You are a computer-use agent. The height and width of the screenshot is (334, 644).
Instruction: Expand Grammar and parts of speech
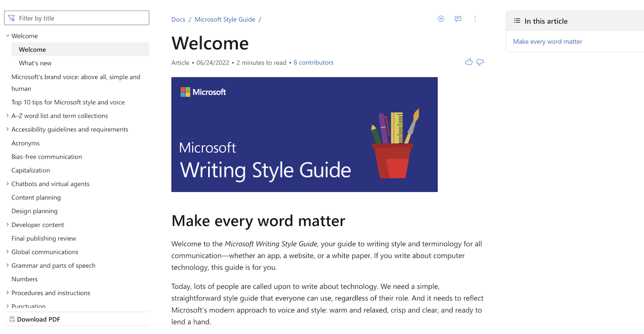tap(7, 265)
